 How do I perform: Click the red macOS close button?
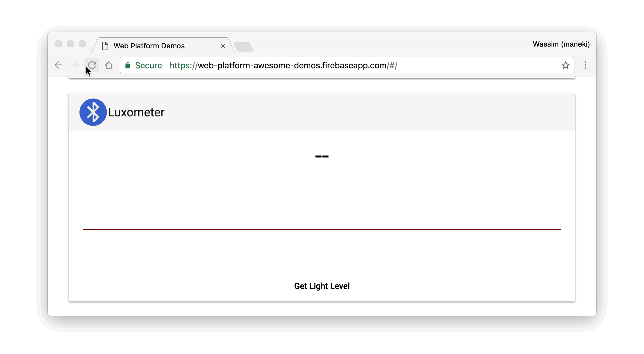(x=59, y=44)
